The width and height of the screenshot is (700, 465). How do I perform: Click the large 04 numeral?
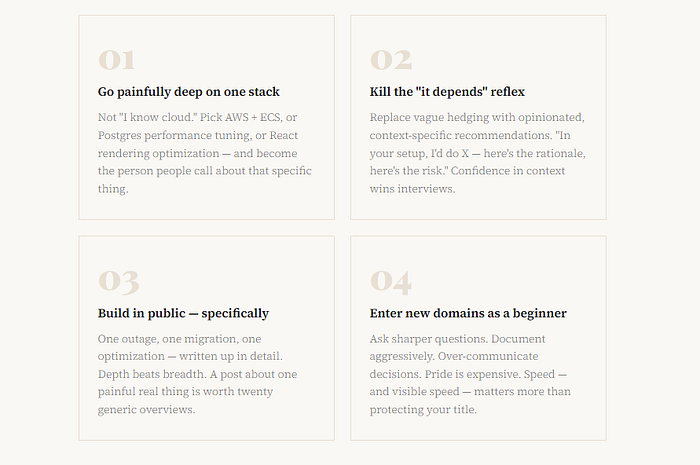391,282
